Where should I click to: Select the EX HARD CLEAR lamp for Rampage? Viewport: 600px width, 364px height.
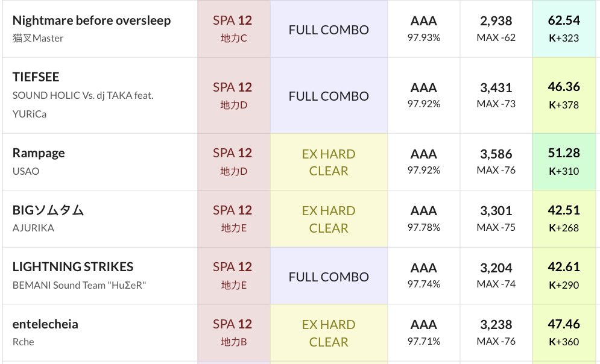(x=329, y=162)
